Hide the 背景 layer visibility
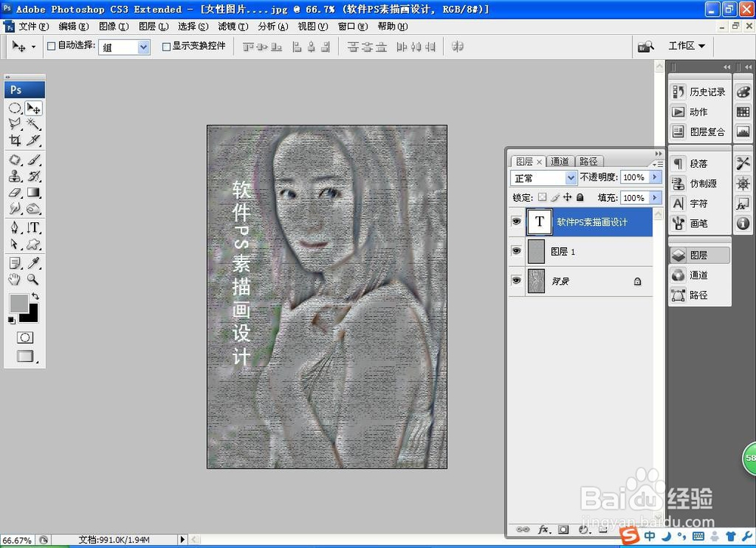The width and height of the screenshot is (756, 548). point(516,281)
